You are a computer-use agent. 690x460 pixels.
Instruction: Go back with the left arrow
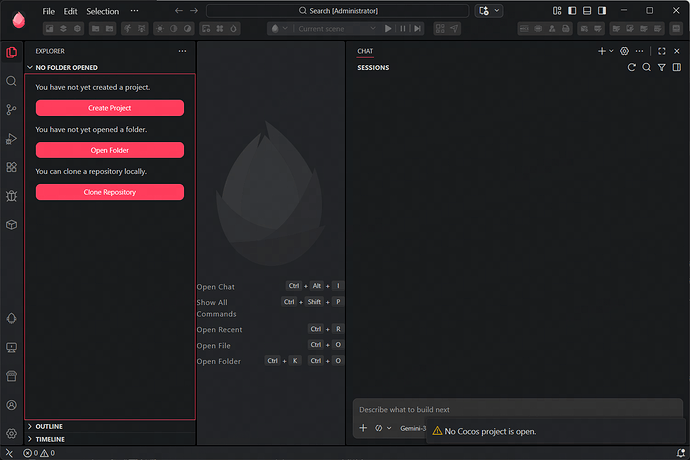[179, 11]
